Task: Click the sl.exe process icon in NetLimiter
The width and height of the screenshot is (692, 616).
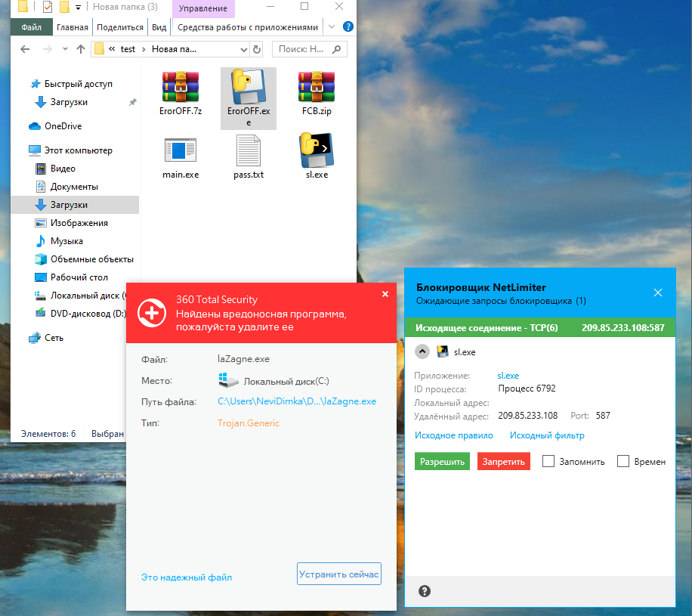Action: (442, 351)
